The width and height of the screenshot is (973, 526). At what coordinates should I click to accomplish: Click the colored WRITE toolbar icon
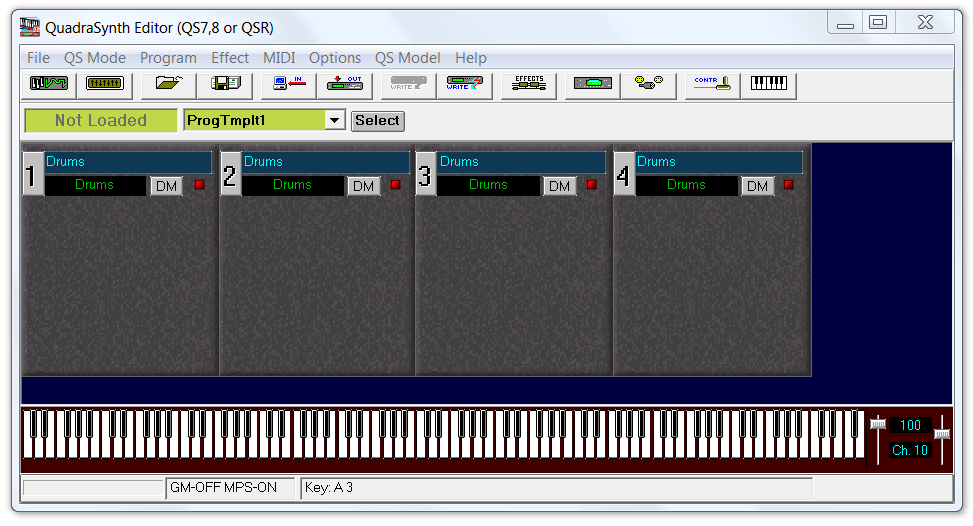464,85
